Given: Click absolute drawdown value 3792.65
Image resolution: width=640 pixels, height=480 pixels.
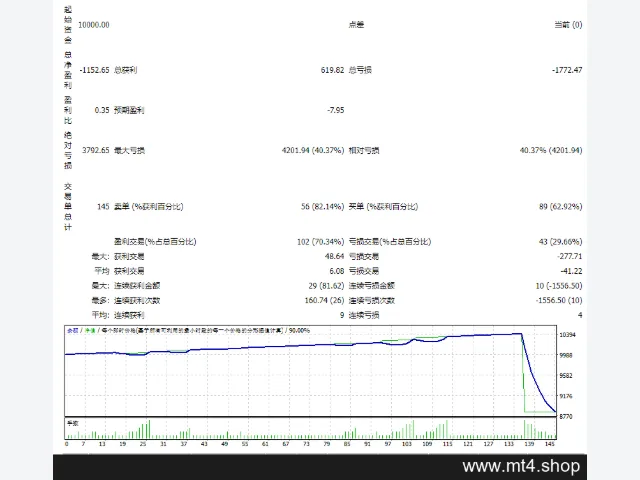Looking at the screenshot, I should coord(96,150).
